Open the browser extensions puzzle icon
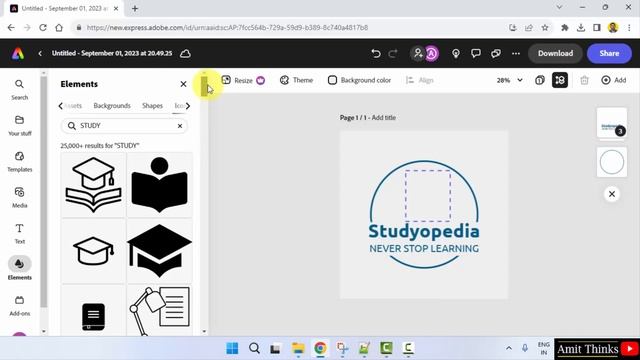 pyautogui.click(x=564, y=28)
